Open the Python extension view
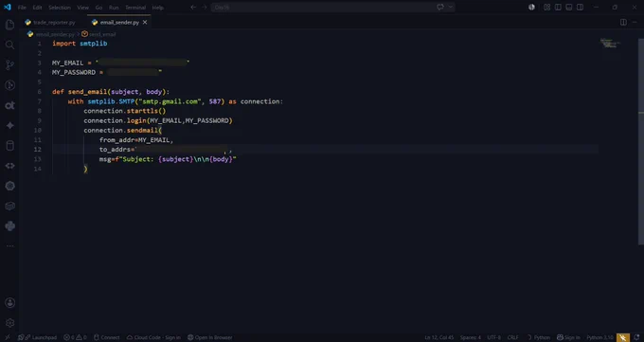The height and width of the screenshot is (342, 644). [9, 226]
